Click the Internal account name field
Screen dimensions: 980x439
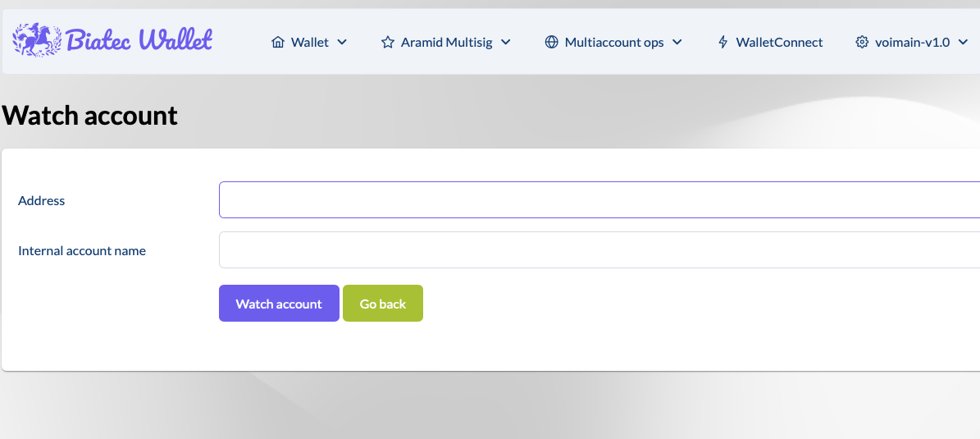(599, 250)
